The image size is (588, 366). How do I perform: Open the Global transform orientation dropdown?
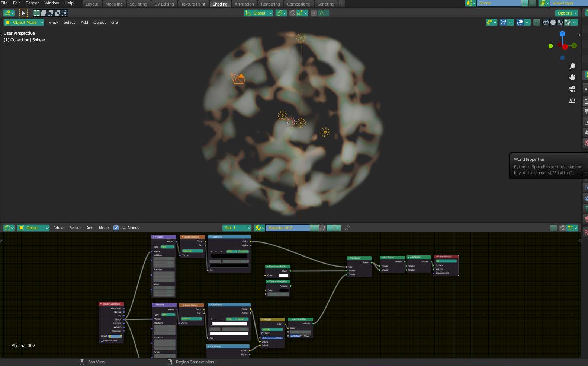pyautogui.click(x=258, y=13)
